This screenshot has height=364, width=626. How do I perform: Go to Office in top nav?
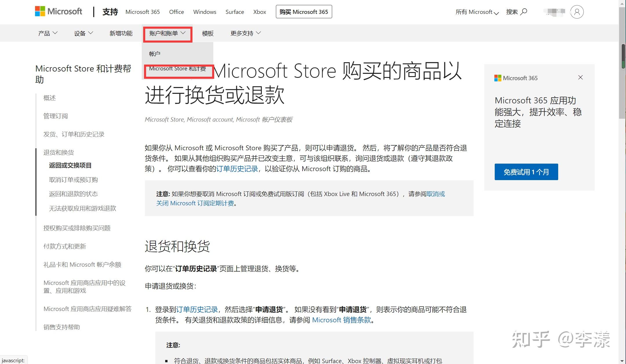pyautogui.click(x=176, y=12)
